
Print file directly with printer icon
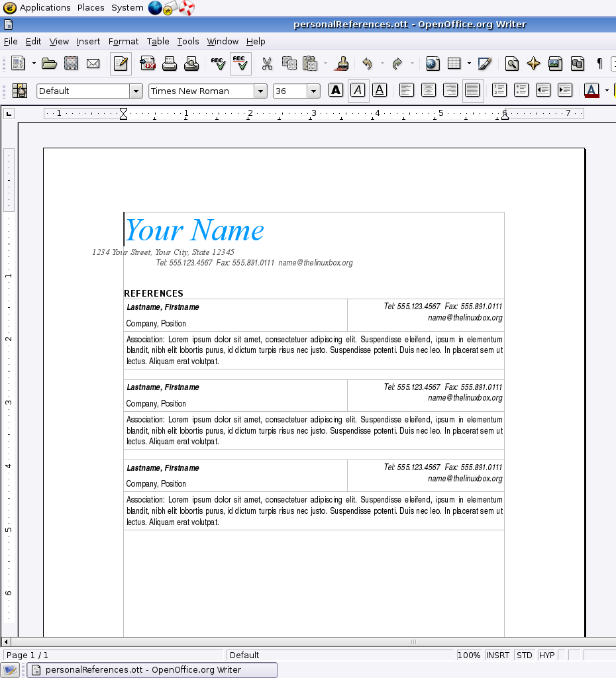point(170,64)
